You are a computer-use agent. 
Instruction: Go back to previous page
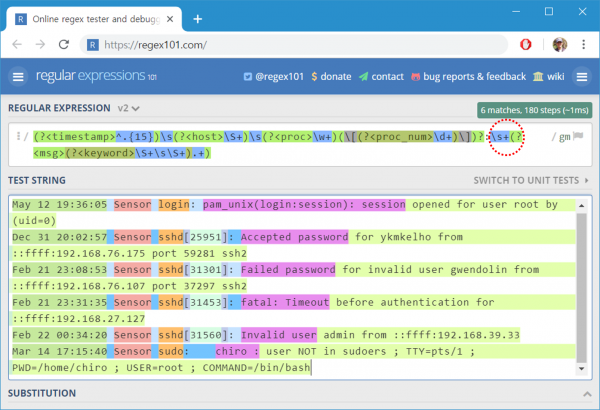click(17, 44)
